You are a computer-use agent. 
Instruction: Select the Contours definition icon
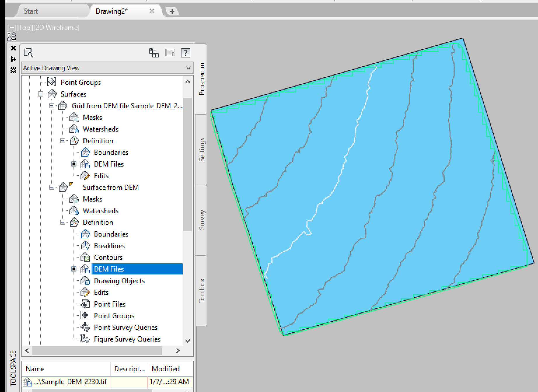(x=86, y=257)
